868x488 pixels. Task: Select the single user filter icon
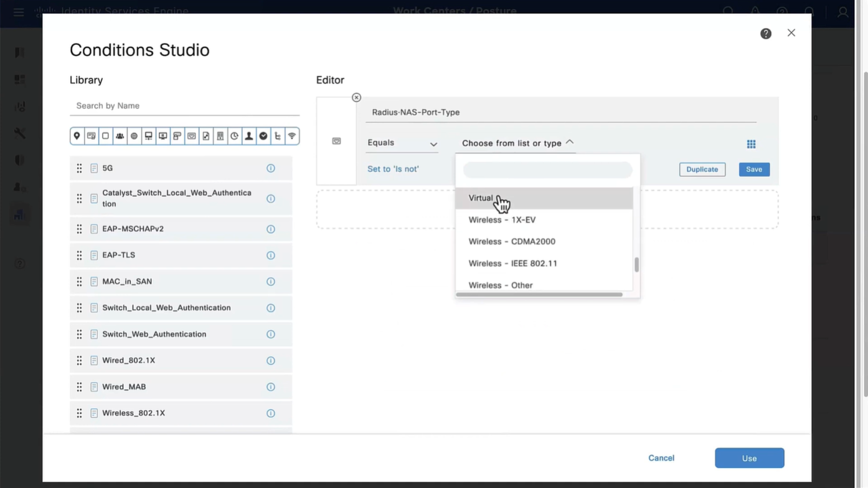(x=249, y=136)
